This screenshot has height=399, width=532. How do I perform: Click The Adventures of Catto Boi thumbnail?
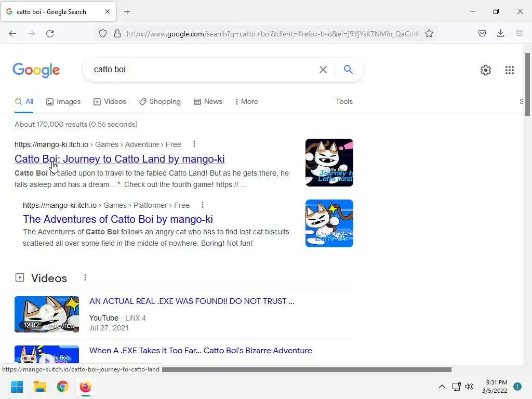click(x=329, y=223)
